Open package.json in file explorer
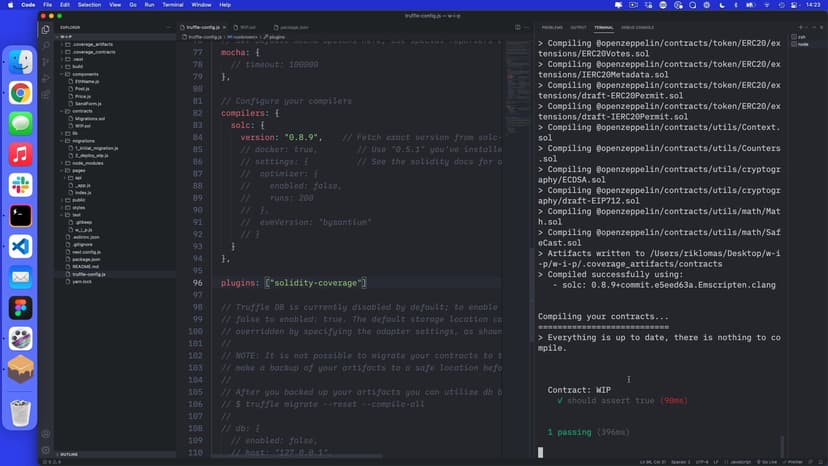The height and width of the screenshot is (466, 828). tap(86, 258)
